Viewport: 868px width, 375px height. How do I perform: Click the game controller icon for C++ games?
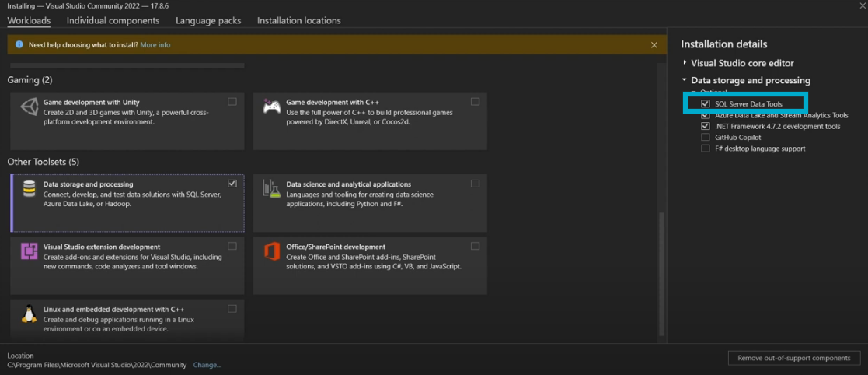pos(271,107)
